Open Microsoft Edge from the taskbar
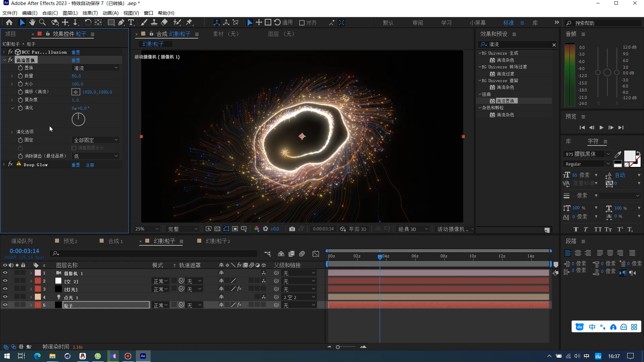Screen dimensions: 644x362 tap(37, 356)
